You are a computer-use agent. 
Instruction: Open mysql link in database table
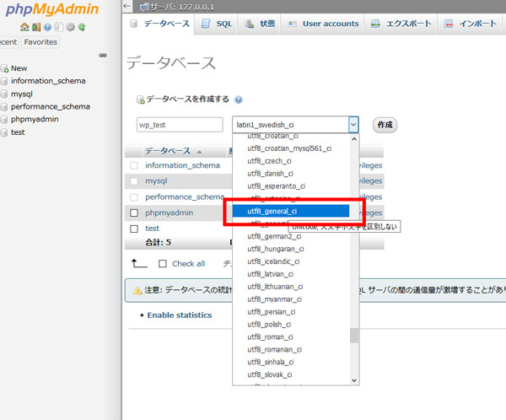click(156, 181)
